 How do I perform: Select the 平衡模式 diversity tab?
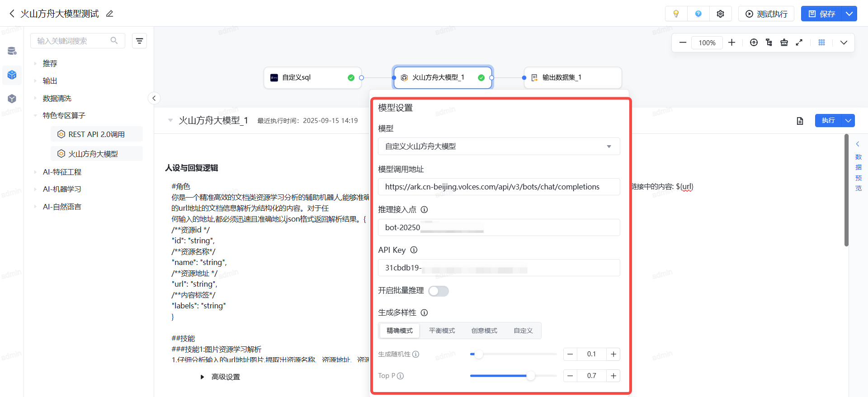pos(442,331)
